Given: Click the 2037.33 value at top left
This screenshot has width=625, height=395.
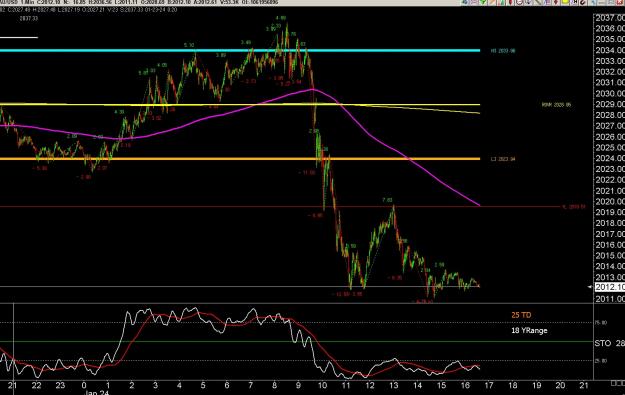Looking at the screenshot, I should click(29, 18).
